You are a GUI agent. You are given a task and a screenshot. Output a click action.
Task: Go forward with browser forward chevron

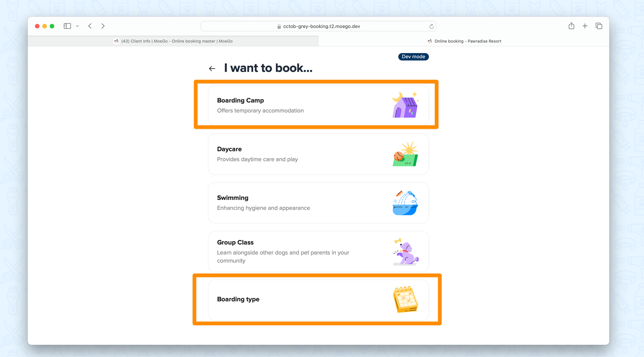(x=103, y=26)
